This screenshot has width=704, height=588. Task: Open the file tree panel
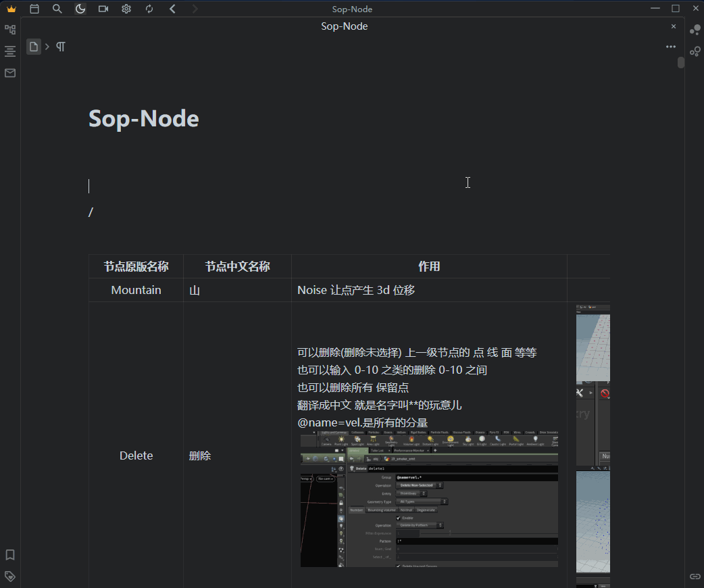point(10,30)
